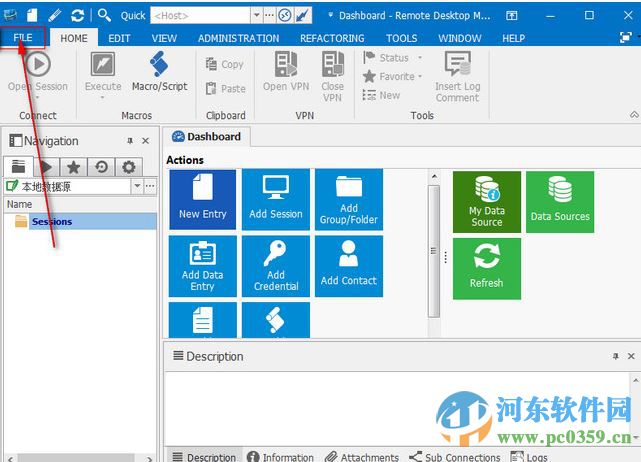Click the document tile below Add Data Entry
The image size is (641, 462).
pos(202,320)
